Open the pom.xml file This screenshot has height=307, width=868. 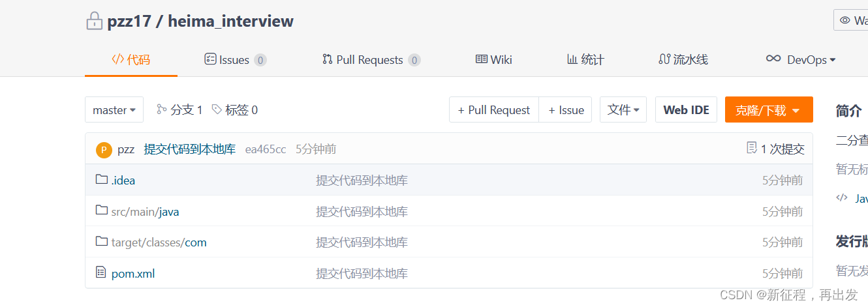[133, 273]
